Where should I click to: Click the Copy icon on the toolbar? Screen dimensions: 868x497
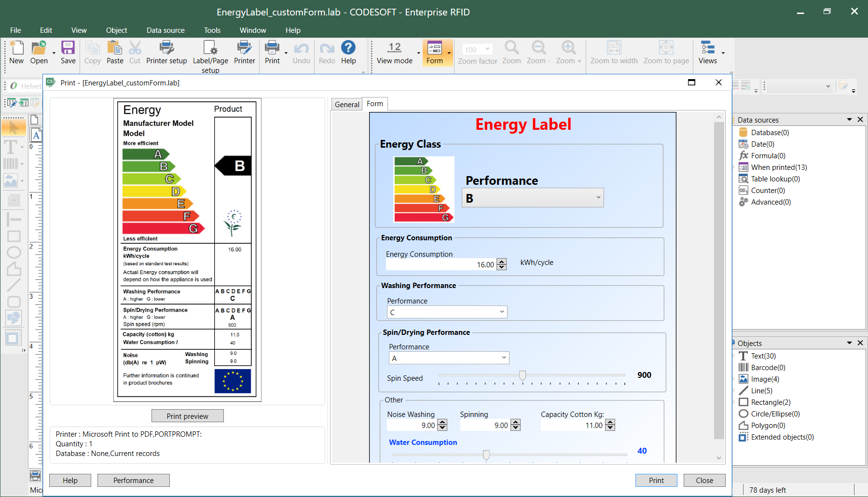(92, 52)
